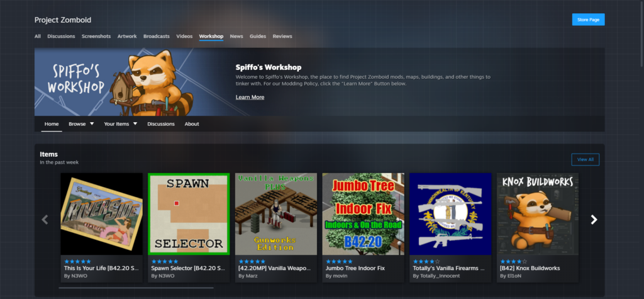Click the By movin author text
This screenshot has width=644, height=299.
[336, 276]
